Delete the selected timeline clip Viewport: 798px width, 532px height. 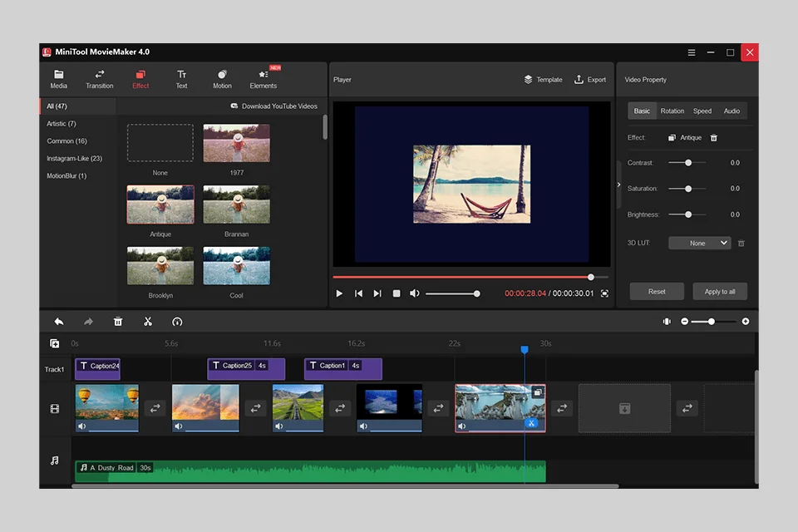coord(118,322)
